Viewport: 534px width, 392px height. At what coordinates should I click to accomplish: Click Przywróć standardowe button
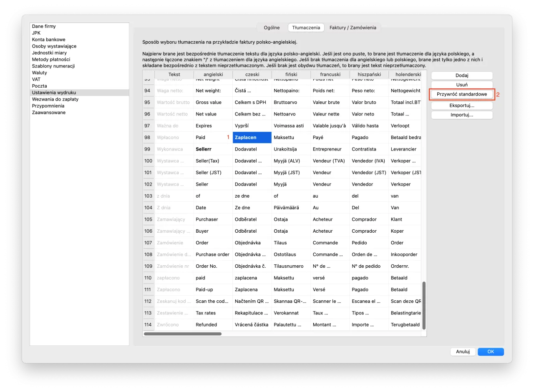(x=462, y=94)
